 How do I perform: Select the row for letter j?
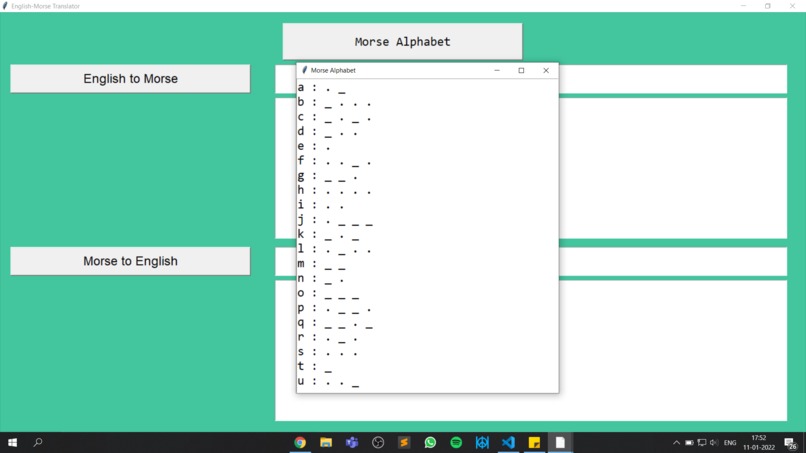(335, 220)
